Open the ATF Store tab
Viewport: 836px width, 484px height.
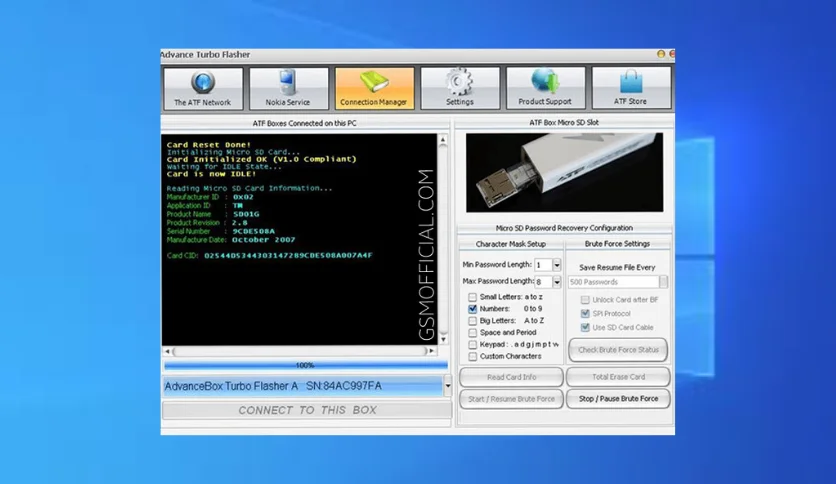point(631,88)
